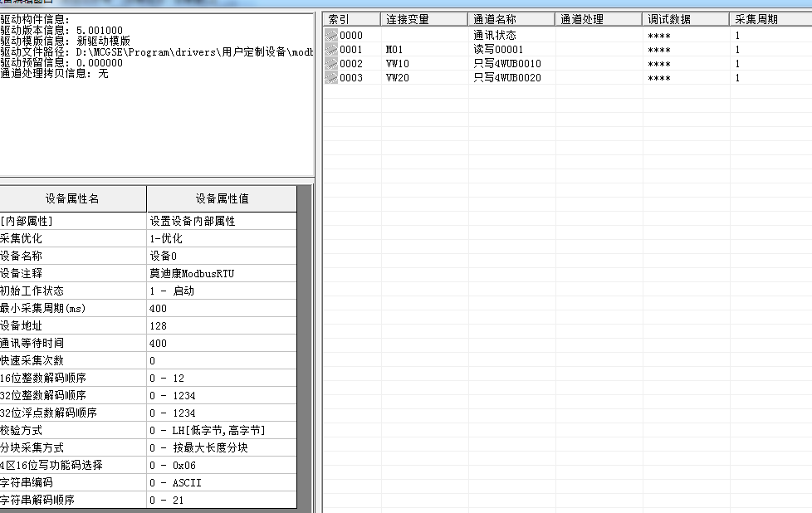Select the connected variable M01 cell
This screenshot has width=812, height=513.
point(423,50)
